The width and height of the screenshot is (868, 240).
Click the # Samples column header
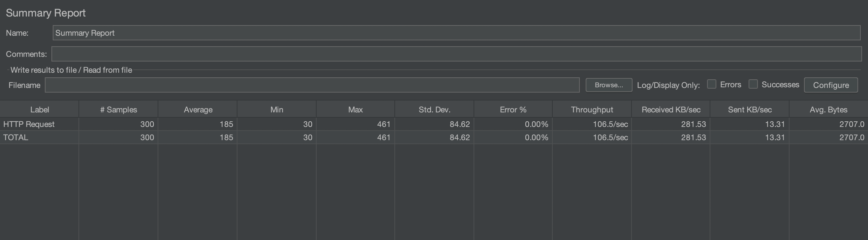(118, 110)
